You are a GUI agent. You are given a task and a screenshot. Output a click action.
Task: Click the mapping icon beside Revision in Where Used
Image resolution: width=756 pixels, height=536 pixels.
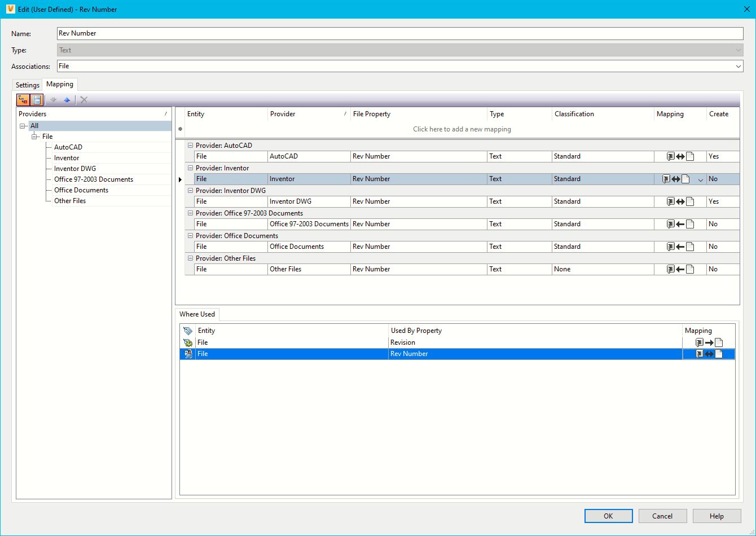(x=709, y=342)
